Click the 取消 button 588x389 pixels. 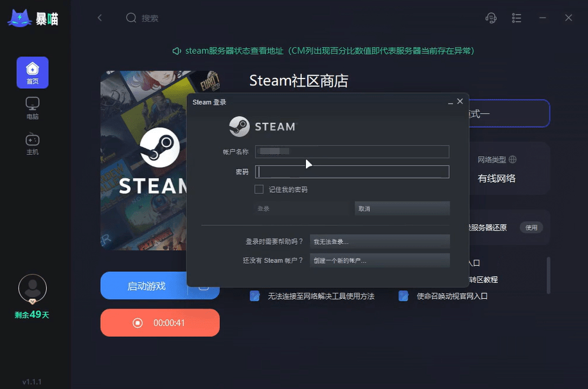point(402,208)
